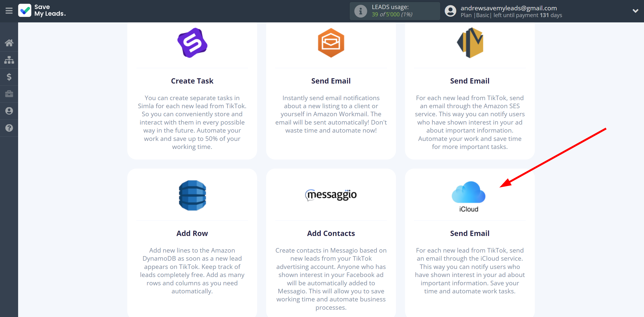Open Send Email title for Amazon Workmail
The image size is (644, 317).
pos(331,81)
